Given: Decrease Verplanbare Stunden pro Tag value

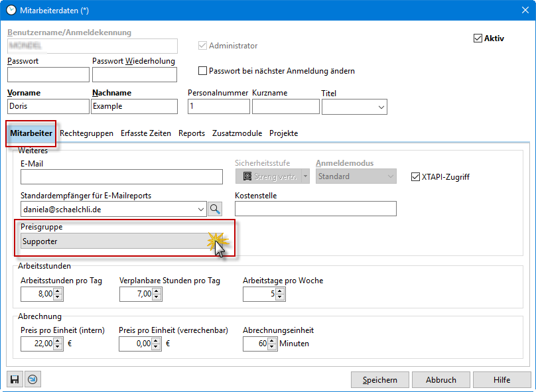Looking at the screenshot, I should tap(156, 298).
